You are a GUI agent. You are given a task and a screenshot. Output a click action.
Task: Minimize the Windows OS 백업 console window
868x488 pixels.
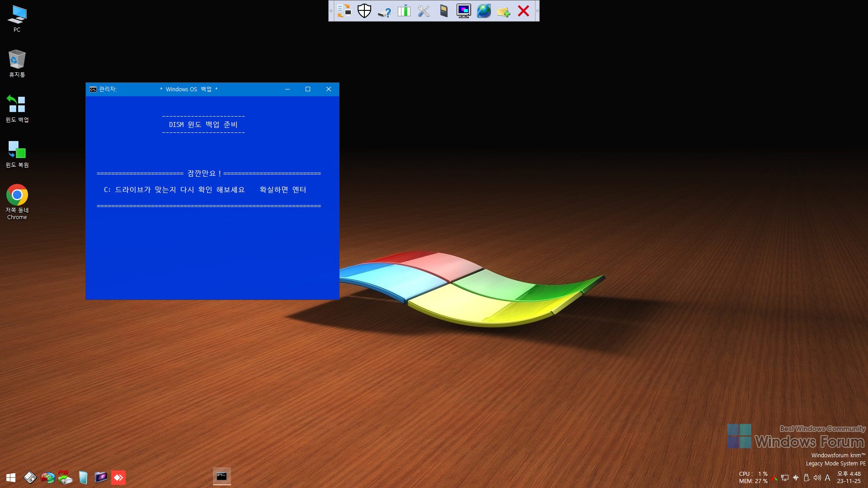tap(288, 89)
